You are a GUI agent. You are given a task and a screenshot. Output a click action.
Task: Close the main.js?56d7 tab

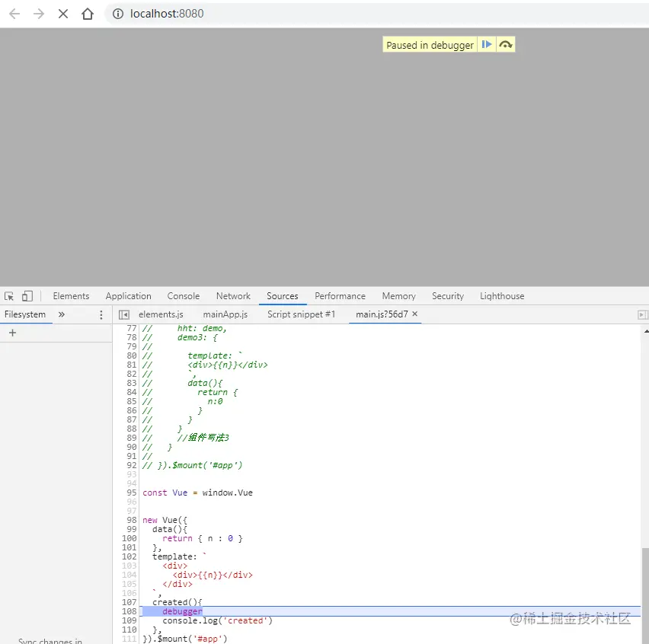pos(414,314)
